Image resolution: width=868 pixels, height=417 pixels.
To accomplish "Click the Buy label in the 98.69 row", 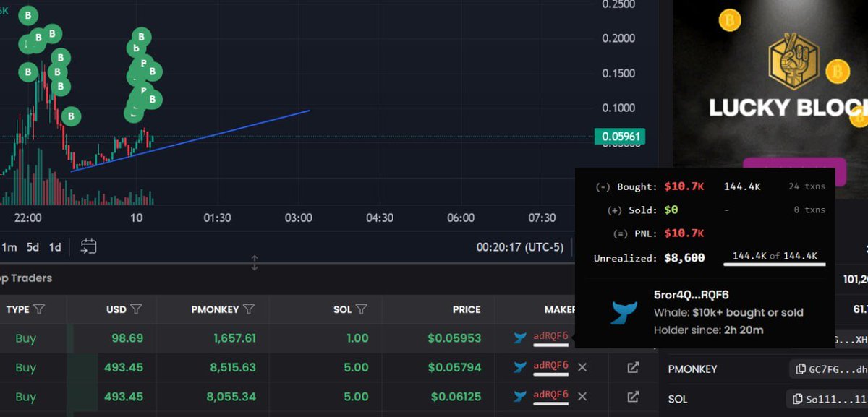I will [x=25, y=338].
